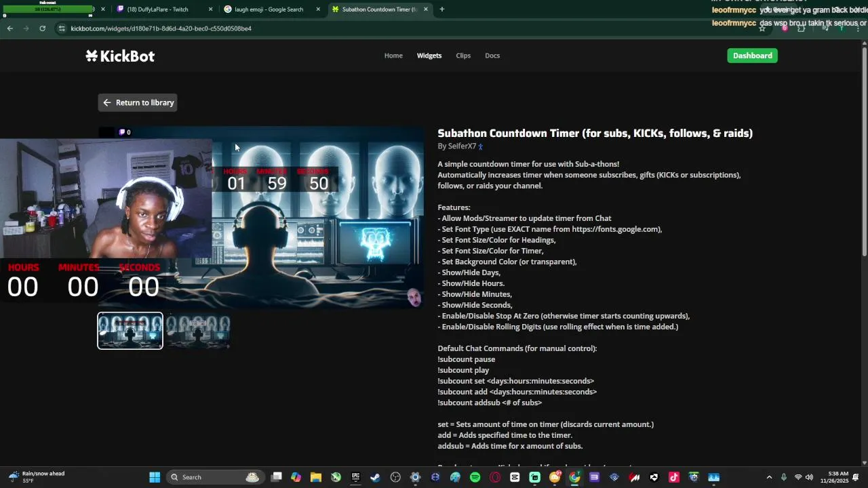Reload the page
Screen dimensions: 868x488
(x=42, y=28)
